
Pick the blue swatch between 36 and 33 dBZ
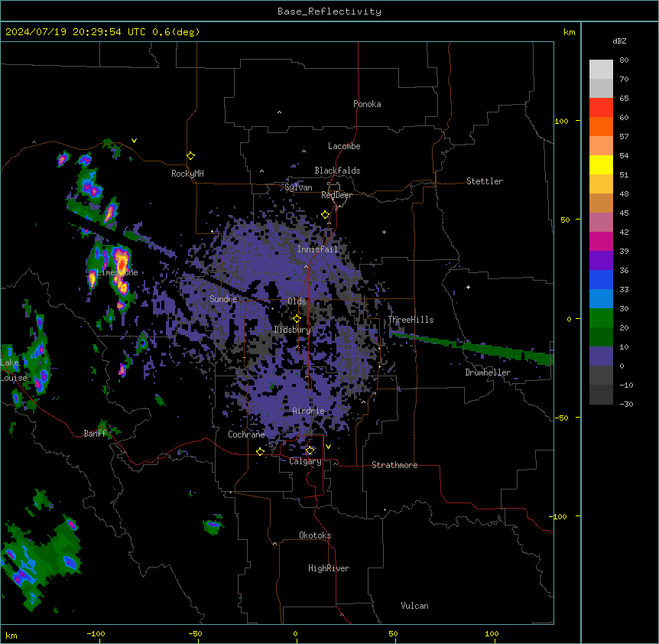pyautogui.click(x=601, y=279)
